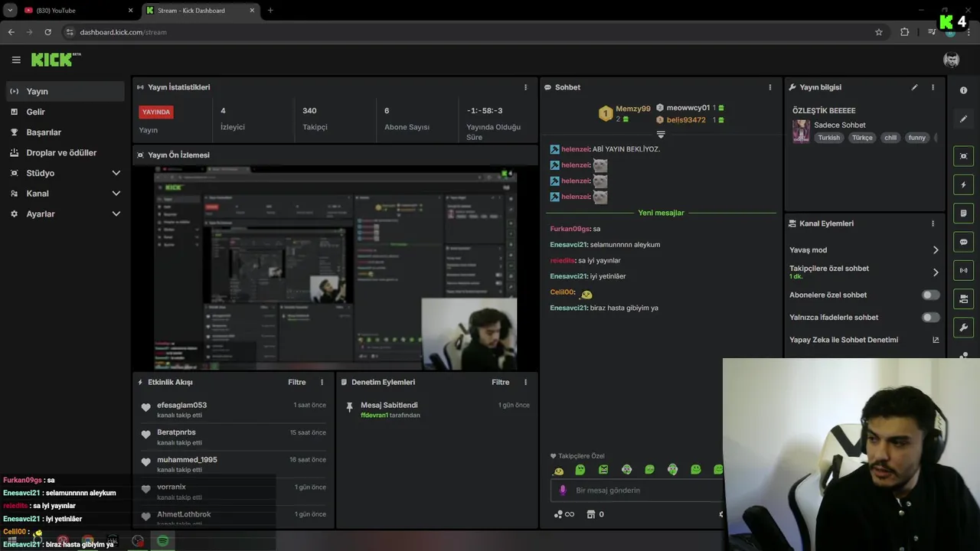Screen dimensions: 980x551
Task: Open Sohbet panel three-dot menu
Action: (770, 87)
